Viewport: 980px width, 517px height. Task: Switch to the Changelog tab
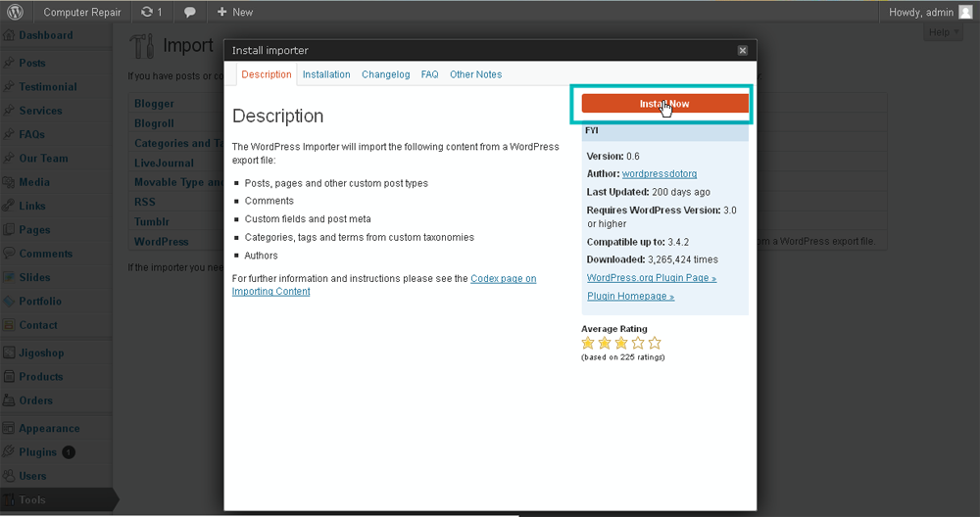(385, 74)
